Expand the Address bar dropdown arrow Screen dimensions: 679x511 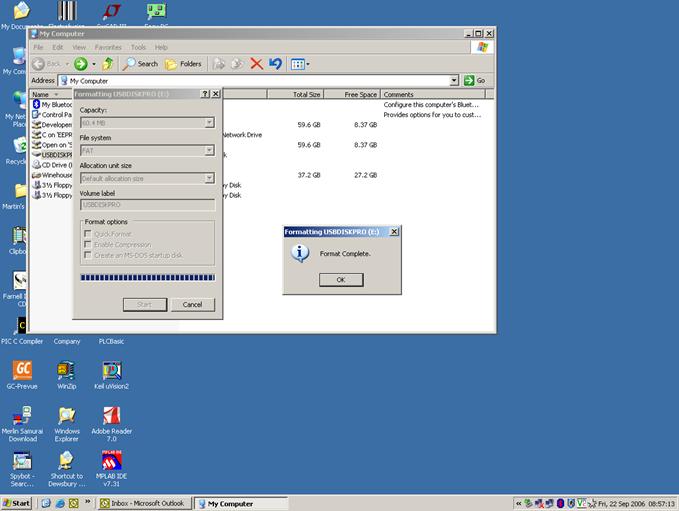click(454, 81)
